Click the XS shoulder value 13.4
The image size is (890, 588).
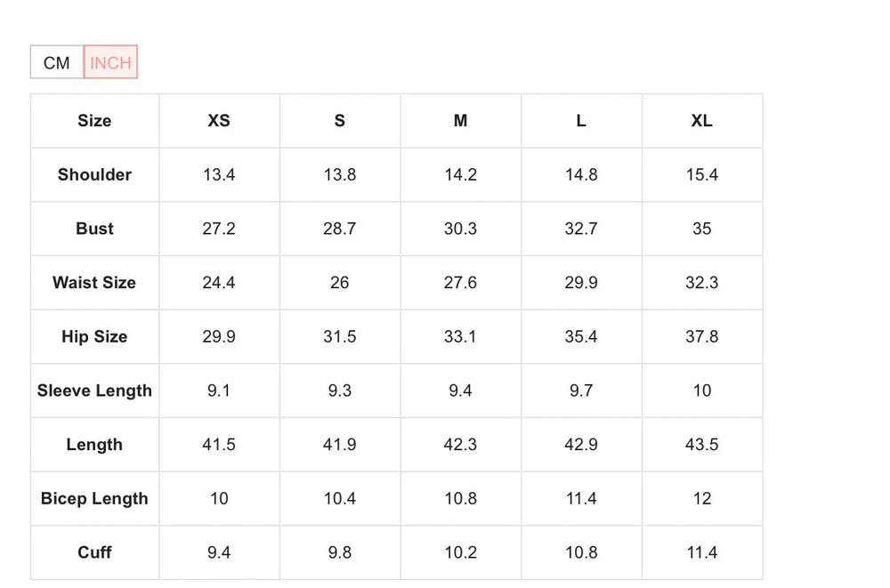click(219, 174)
